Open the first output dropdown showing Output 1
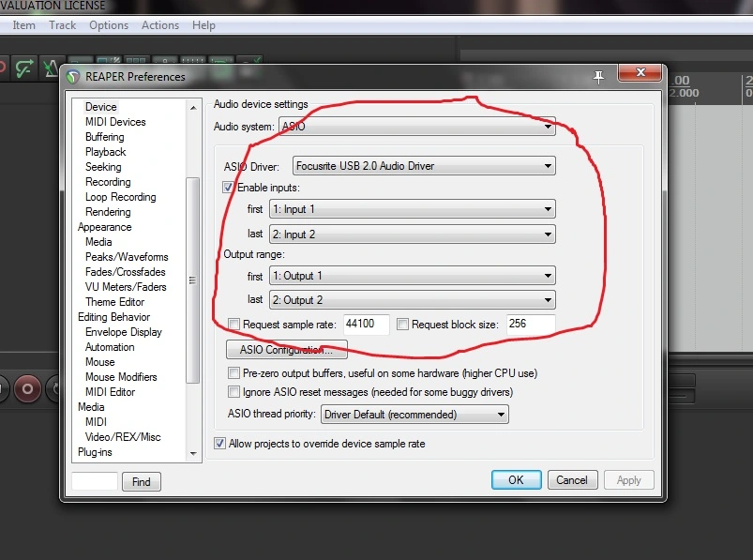The image size is (753, 560). click(x=413, y=276)
